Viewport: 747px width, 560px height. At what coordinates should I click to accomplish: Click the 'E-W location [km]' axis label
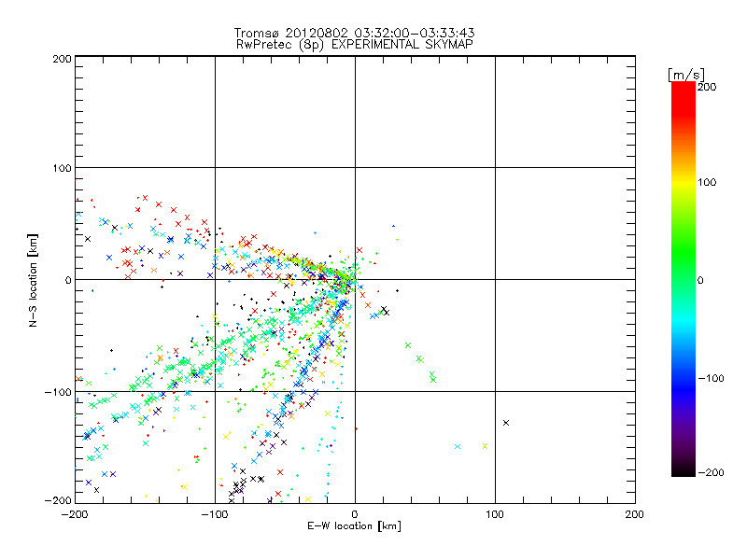point(354,526)
